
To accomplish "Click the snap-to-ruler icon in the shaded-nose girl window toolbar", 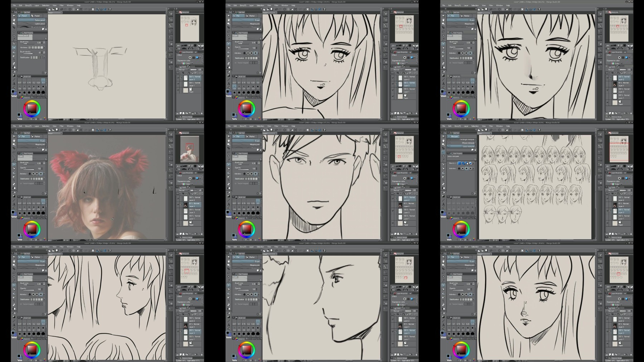I will (x=527, y=9).
